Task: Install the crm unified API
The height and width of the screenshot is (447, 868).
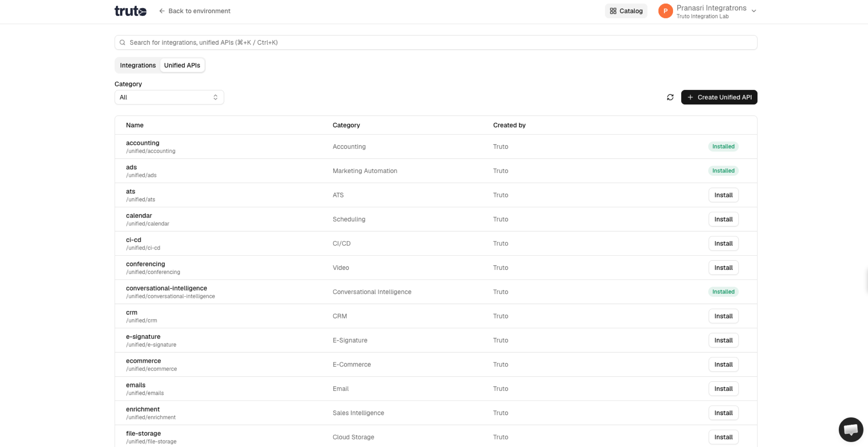Action: coord(723,316)
